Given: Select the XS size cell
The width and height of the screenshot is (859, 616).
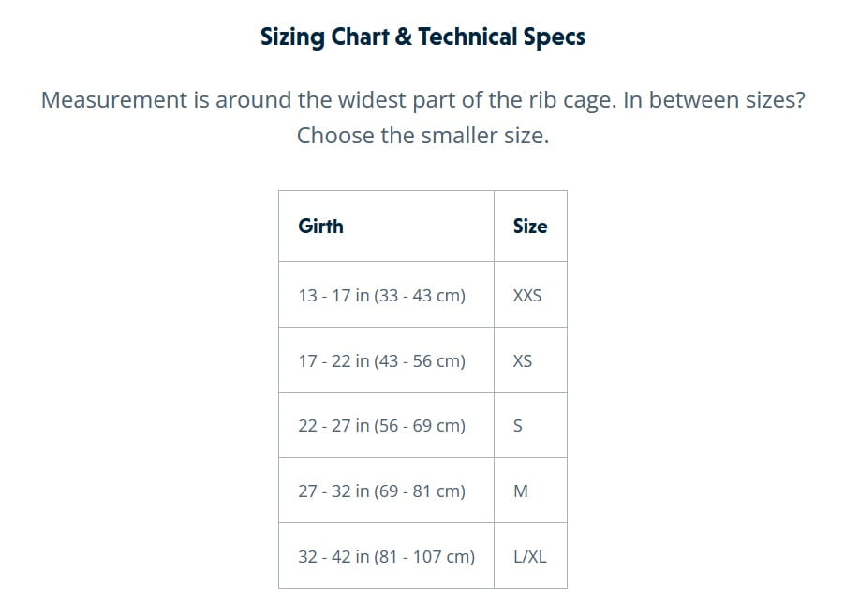Looking at the screenshot, I should 523,361.
